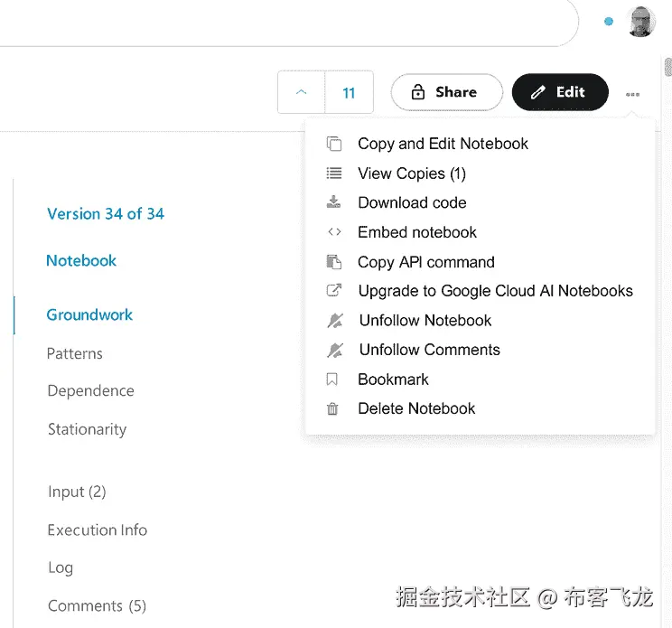
Task: Click the View Copies list icon
Action: [334, 173]
